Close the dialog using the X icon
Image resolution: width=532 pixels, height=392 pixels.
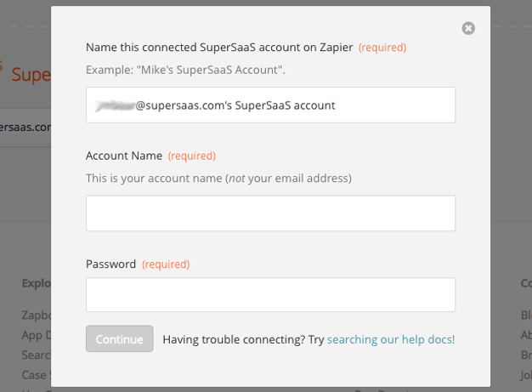[x=468, y=28]
